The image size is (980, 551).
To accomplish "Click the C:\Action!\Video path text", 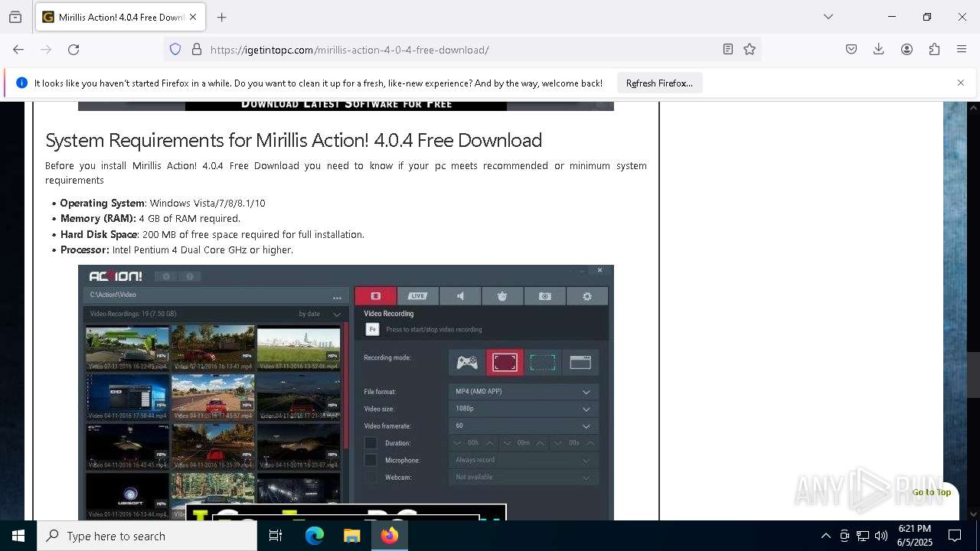I will coord(113,295).
